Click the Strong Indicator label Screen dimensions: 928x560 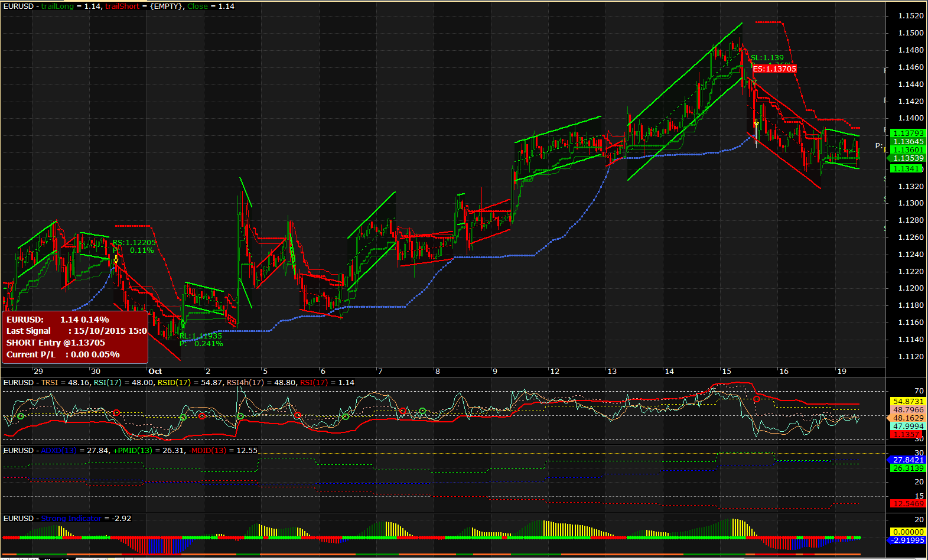click(x=71, y=519)
